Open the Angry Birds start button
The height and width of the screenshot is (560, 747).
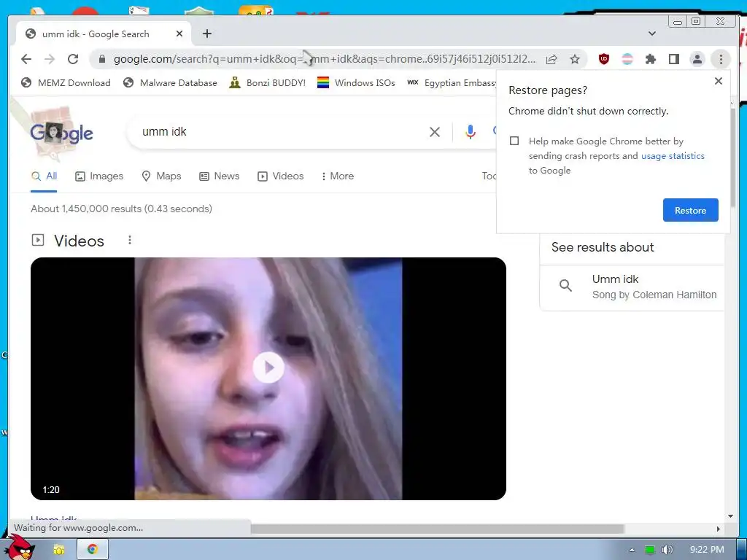point(18,547)
